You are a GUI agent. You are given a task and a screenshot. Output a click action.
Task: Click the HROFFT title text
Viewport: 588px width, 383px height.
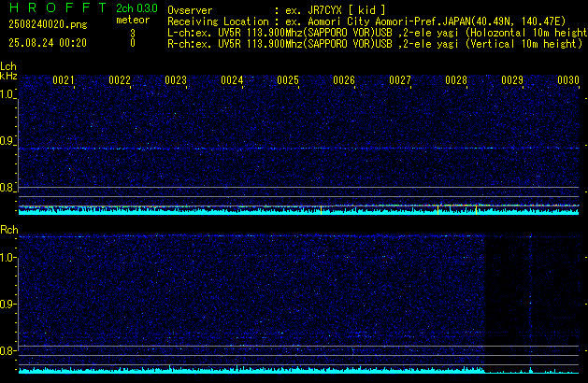[57, 7]
